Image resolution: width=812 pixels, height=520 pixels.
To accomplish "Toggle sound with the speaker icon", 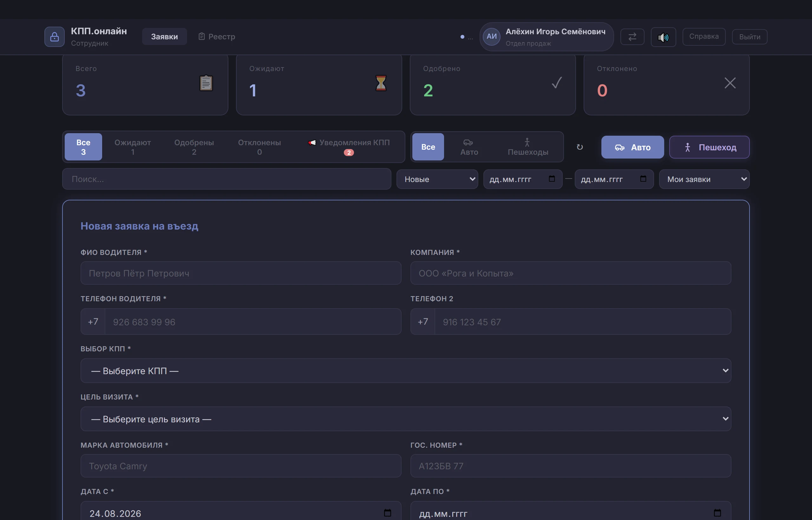I will (663, 37).
